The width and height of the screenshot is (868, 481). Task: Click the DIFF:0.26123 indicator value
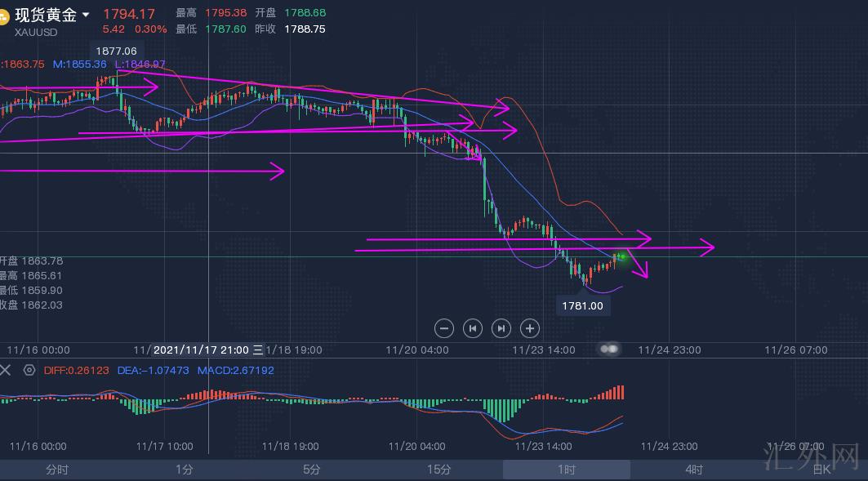click(77, 370)
